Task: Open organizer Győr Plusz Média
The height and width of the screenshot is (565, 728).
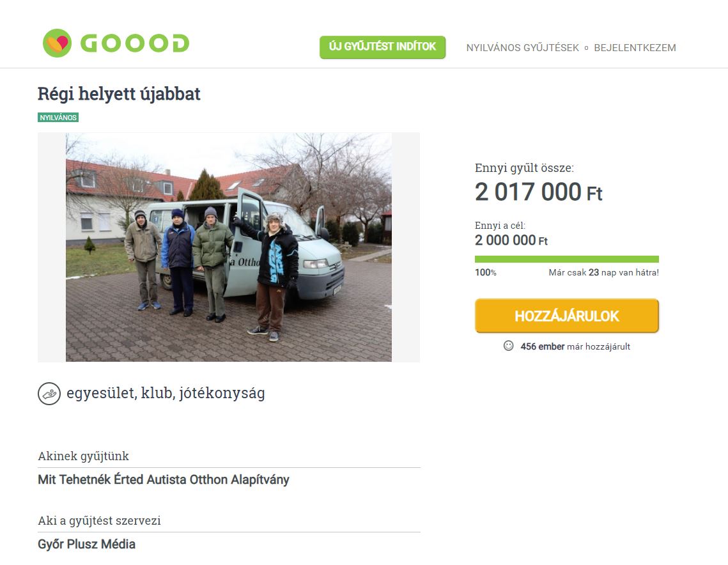Action: 86,544
